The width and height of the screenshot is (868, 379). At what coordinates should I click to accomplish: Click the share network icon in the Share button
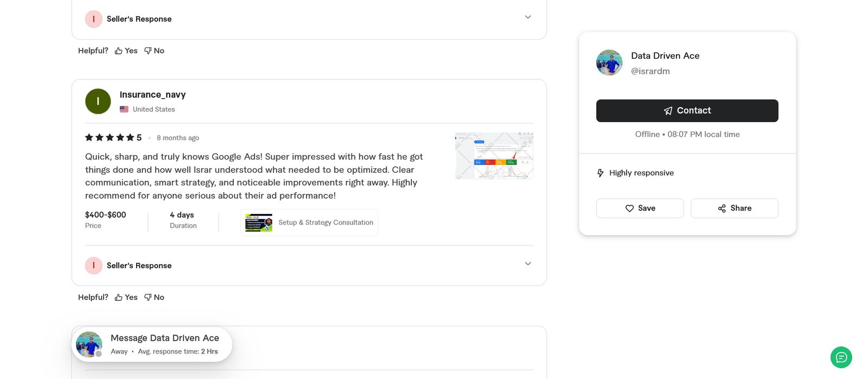pyautogui.click(x=722, y=208)
